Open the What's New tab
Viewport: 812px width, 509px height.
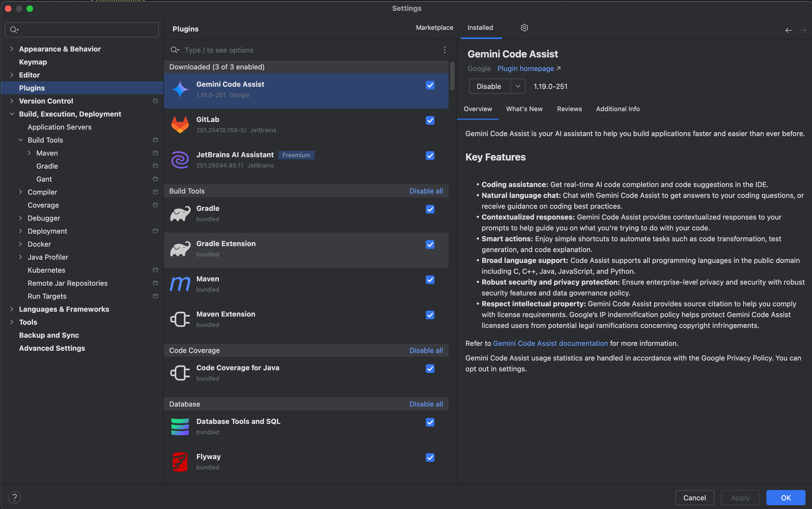point(524,109)
